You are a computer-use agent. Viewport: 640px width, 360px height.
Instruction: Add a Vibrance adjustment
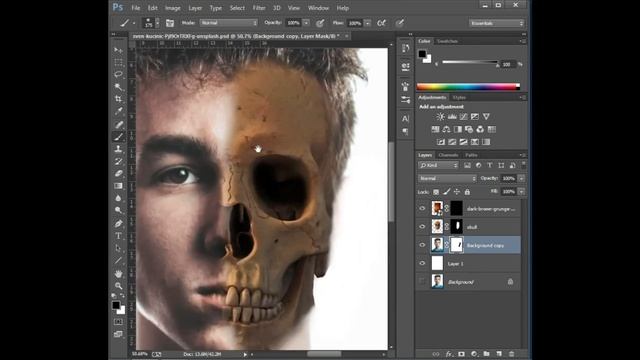click(486, 117)
